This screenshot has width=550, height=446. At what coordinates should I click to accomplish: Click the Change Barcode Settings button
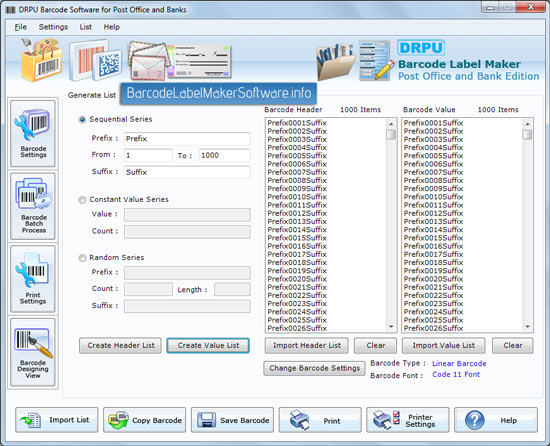click(314, 368)
